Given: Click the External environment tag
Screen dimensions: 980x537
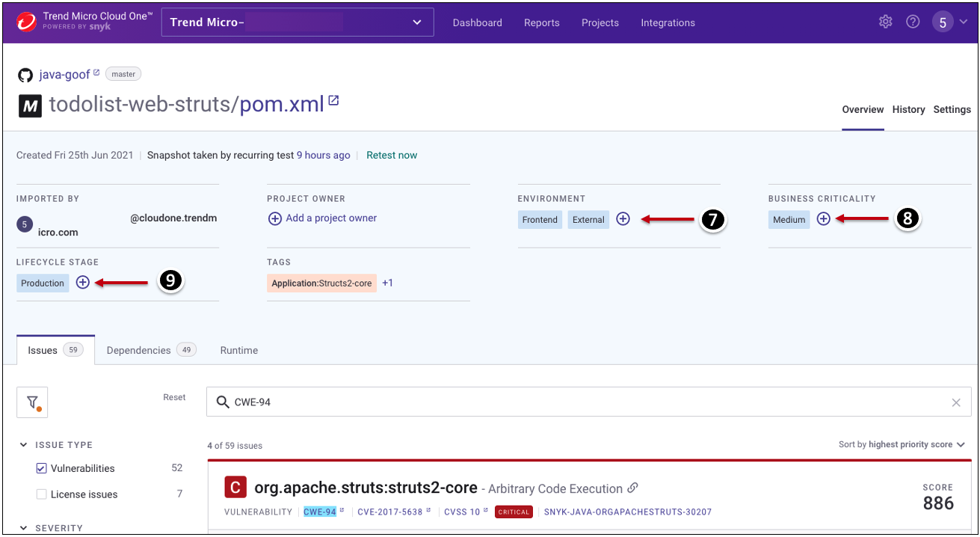Looking at the screenshot, I should coord(588,220).
